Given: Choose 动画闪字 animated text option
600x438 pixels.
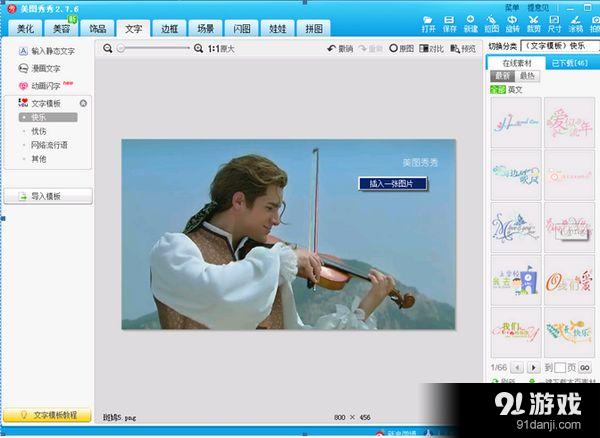Looking at the screenshot, I should coord(45,86).
